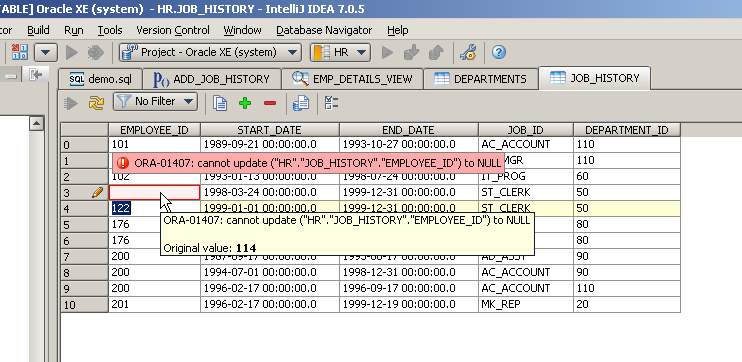Click END_DATE cell 1996-09-17 00:00:00.0
The height and width of the screenshot is (362, 742).
tap(408, 288)
